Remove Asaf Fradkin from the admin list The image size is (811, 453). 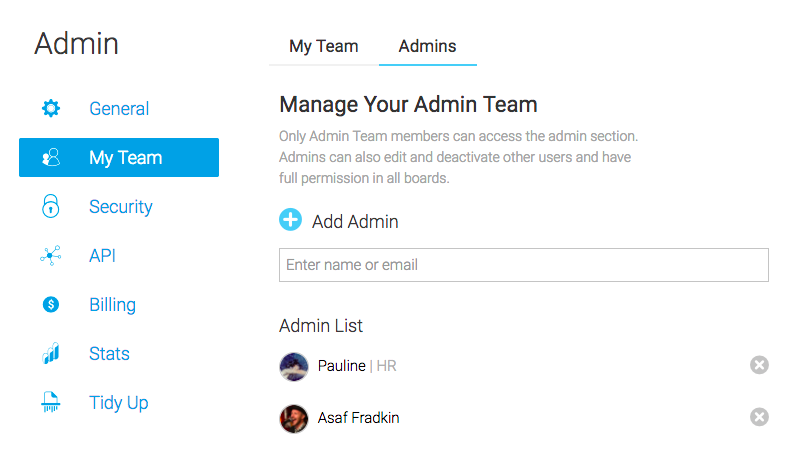(x=759, y=417)
